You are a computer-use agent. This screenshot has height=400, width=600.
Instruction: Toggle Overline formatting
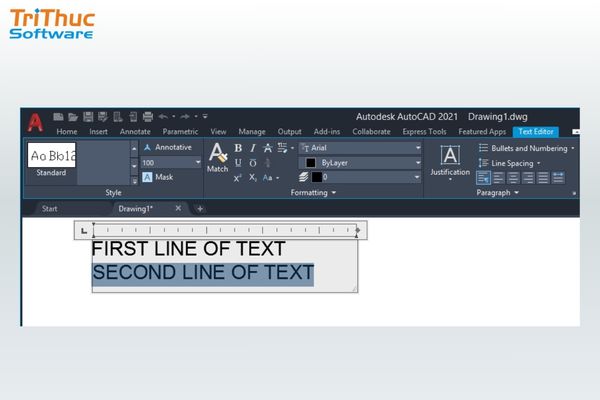tap(253, 163)
